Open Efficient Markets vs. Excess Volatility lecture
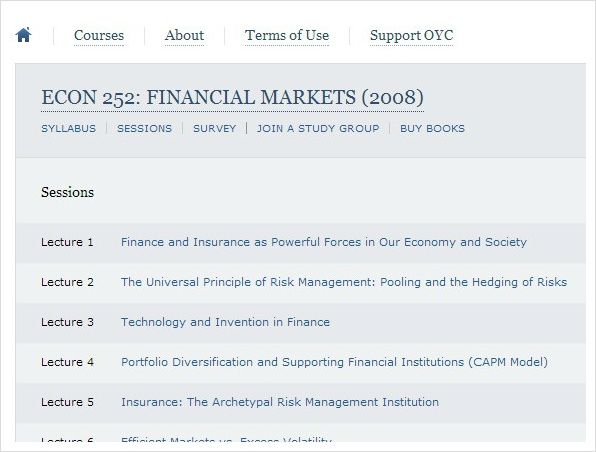Viewport: 596px width, 452px height. coord(227,439)
